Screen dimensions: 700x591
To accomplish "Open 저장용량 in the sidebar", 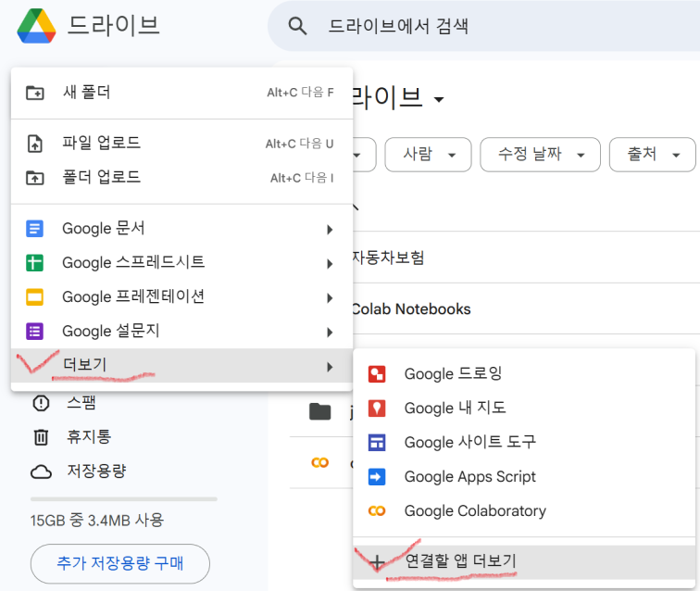I will pos(97,472).
